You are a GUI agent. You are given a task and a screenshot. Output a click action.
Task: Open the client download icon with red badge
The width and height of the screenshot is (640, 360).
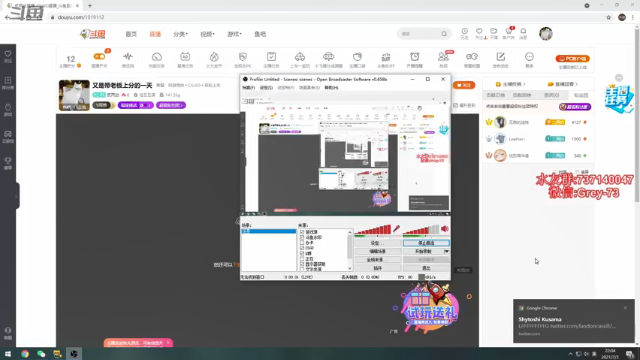(509, 31)
